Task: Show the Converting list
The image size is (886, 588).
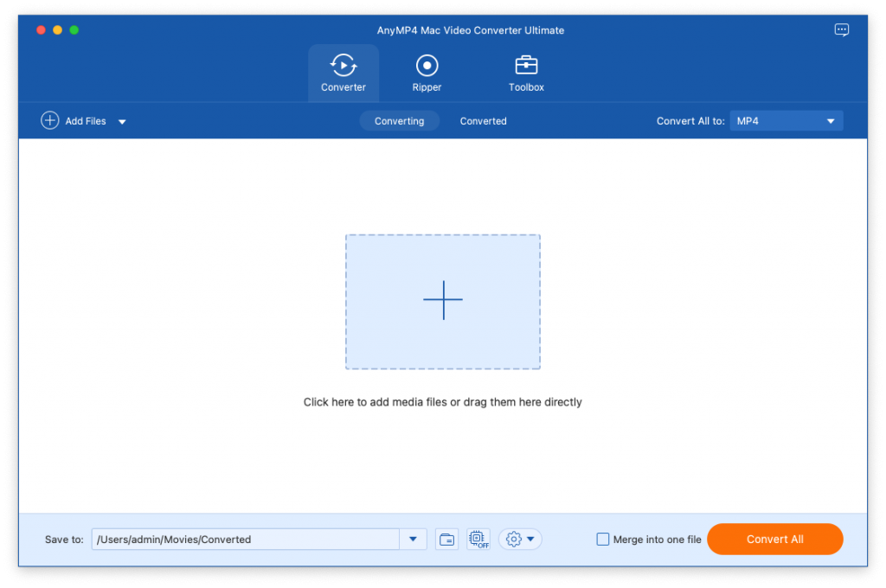Action: 399,121
